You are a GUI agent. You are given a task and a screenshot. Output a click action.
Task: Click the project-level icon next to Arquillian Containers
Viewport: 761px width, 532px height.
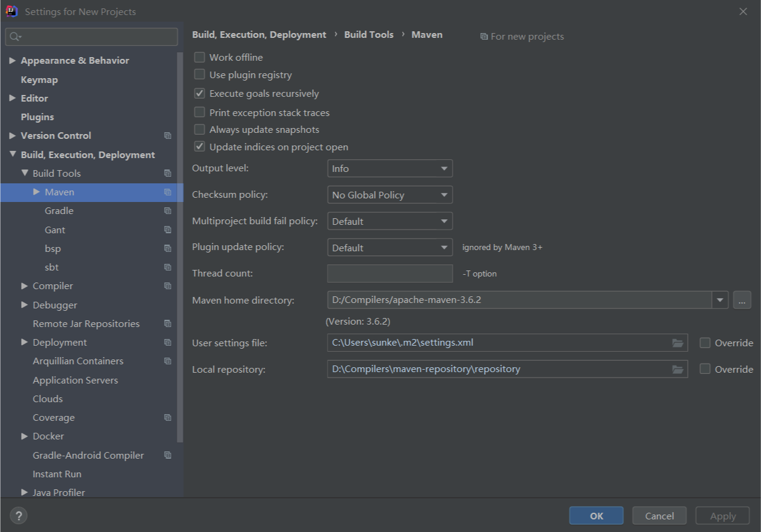[x=168, y=361]
